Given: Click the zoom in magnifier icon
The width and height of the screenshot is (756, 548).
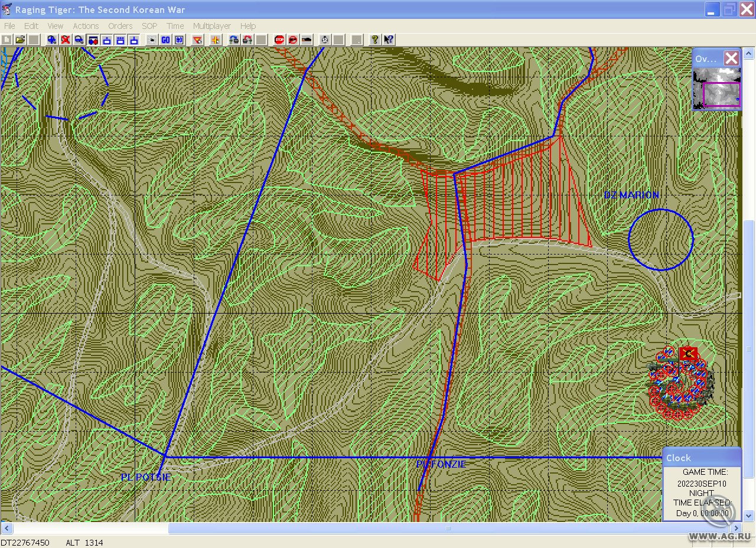Looking at the screenshot, I should pos(52,40).
